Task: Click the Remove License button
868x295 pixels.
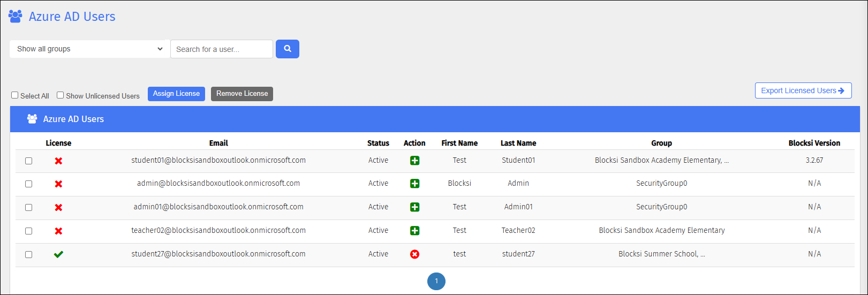Action: [242, 94]
